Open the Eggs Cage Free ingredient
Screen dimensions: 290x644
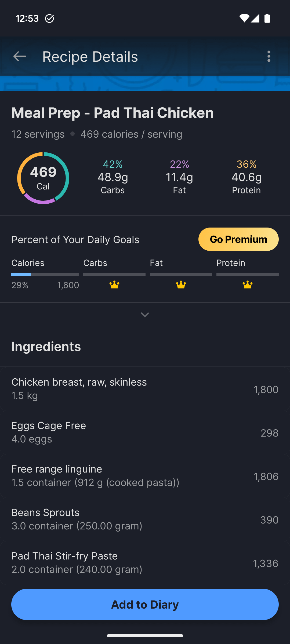(x=145, y=432)
